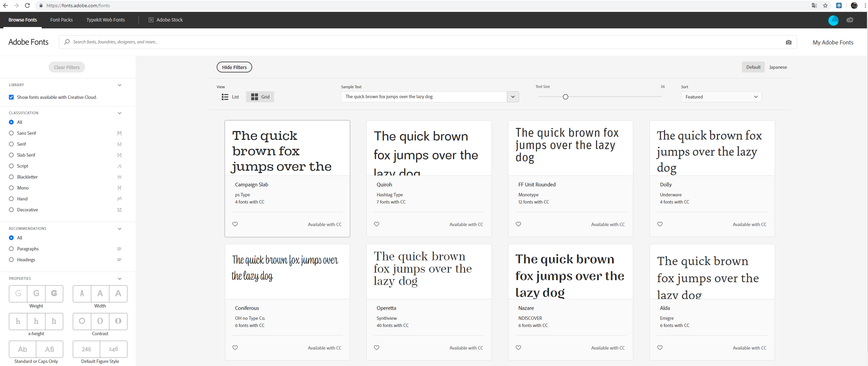The width and height of the screenshot is (868, 366).
Task: Select Sans Serif classification
Action: [x=11, y=133]
